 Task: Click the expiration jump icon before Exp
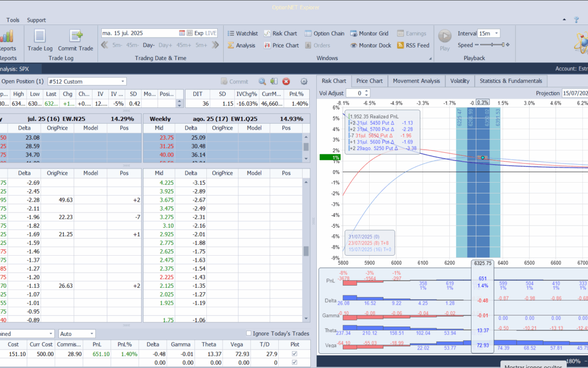click(x=190, y=33)
